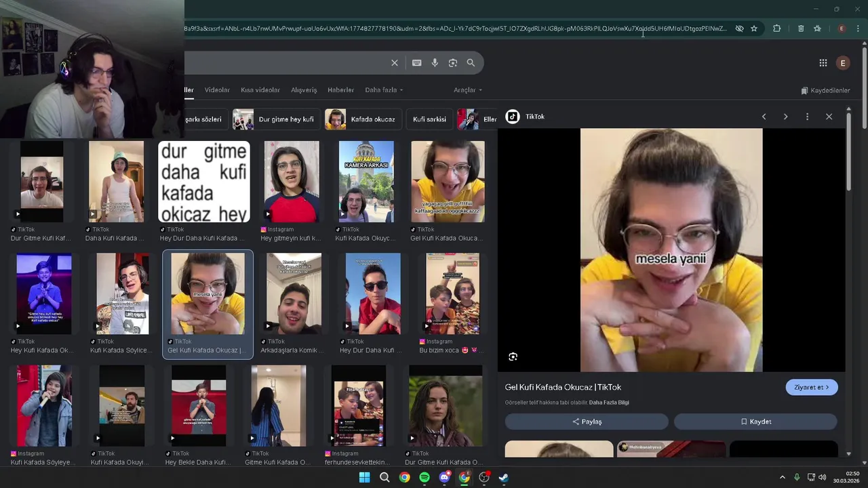Open the Kufi Kafada Söylice result thumbnail

(x=122, y=293)
